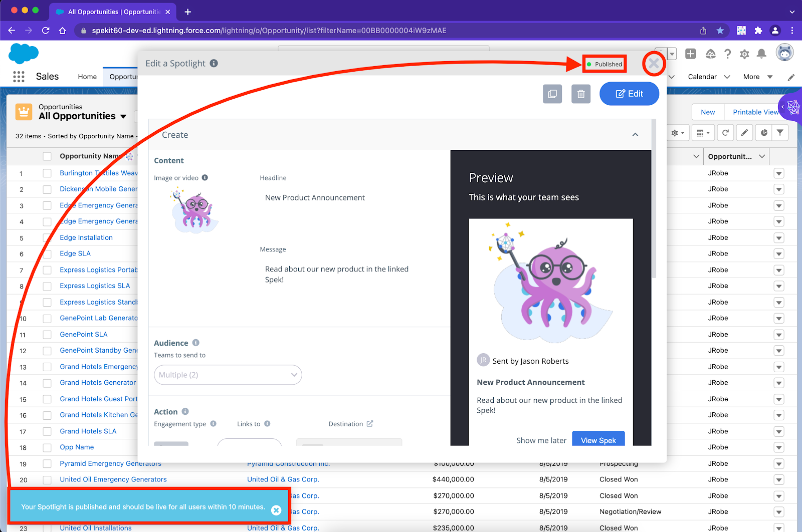This screenshot has height=532, width=802.
Task: Open list filters funnel icon
Action: (x=780, y=133)
